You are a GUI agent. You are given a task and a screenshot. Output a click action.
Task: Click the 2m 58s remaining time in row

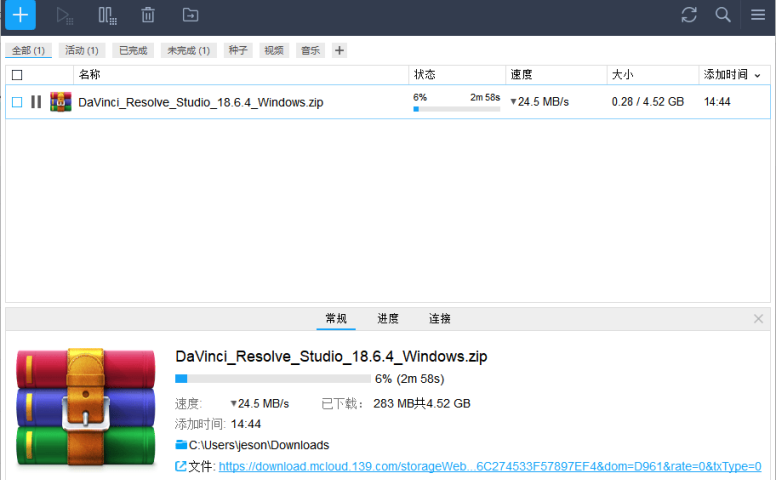coord(485,97)
